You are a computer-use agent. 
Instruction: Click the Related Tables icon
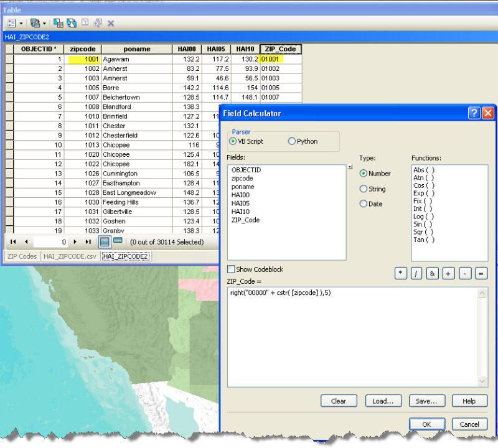point(35,23)
